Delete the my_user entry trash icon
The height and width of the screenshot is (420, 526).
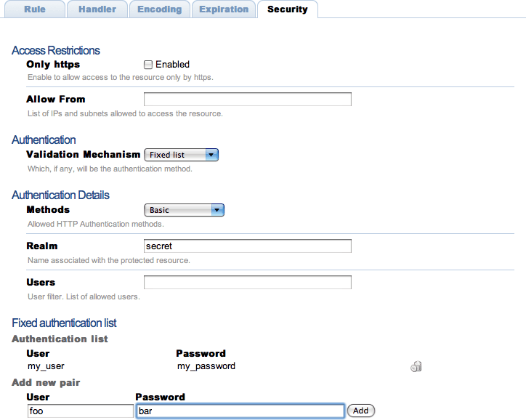[416, 367]
